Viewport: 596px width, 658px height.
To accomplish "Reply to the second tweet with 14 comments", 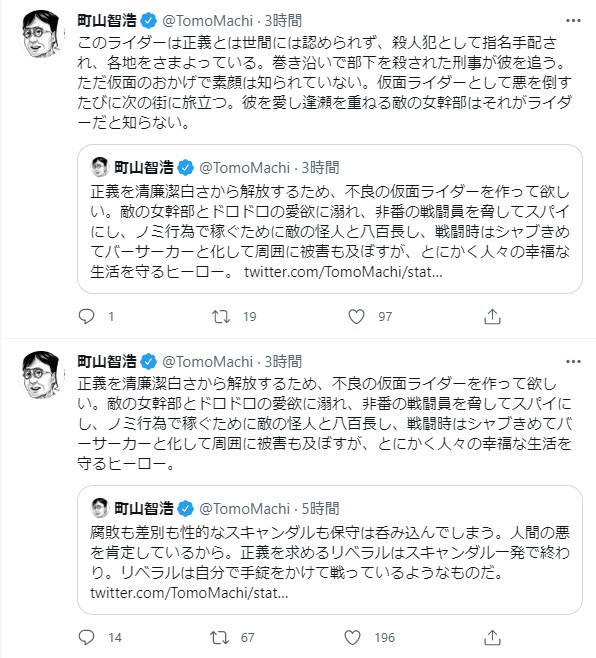I will point(87,637).
